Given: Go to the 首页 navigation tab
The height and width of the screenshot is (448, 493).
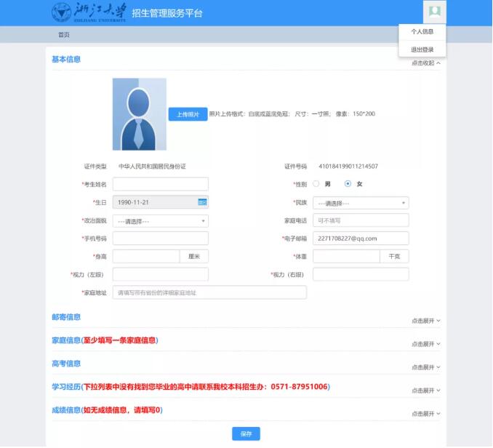Looking at the screenshot, I should [x=64, y=35].
